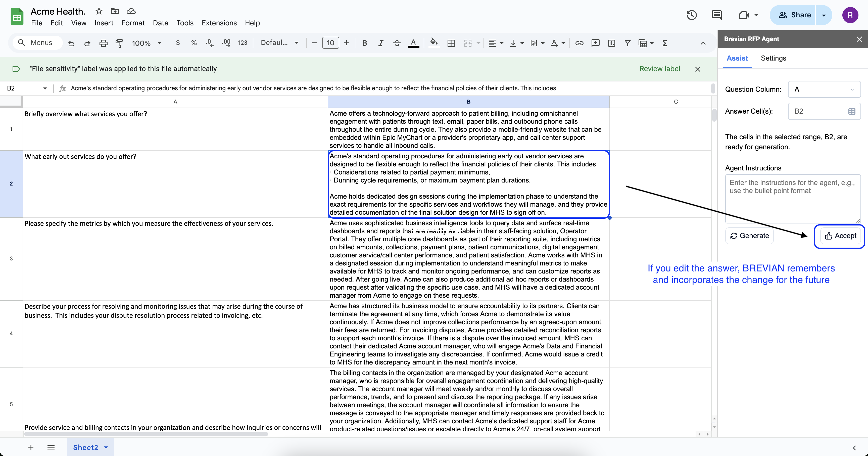868x456 pixels.
Task: Dismiss the file sensitivity banner
Action: pyautogui.click(x=697, y=69)
